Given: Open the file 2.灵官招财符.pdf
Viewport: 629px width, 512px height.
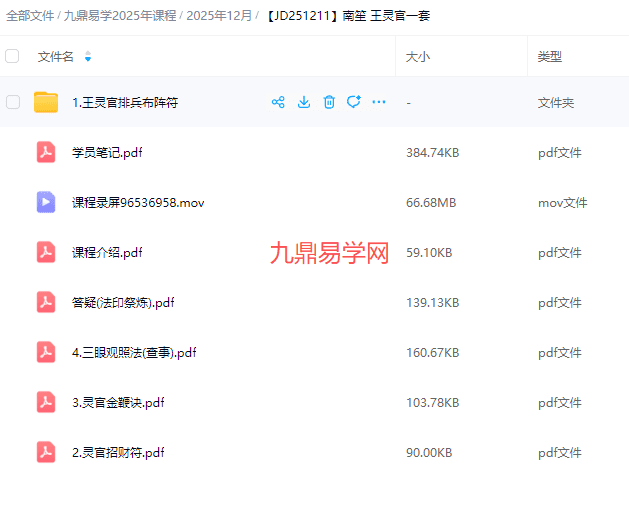Looking at the screenshot, I should click(118, 452).
